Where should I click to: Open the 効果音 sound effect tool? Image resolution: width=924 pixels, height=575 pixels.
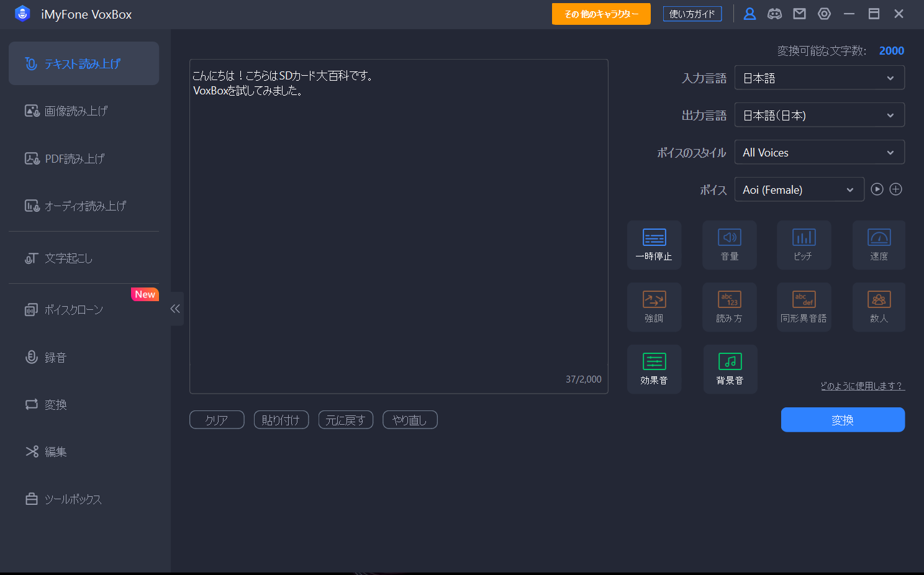click(x=654, y=369)
